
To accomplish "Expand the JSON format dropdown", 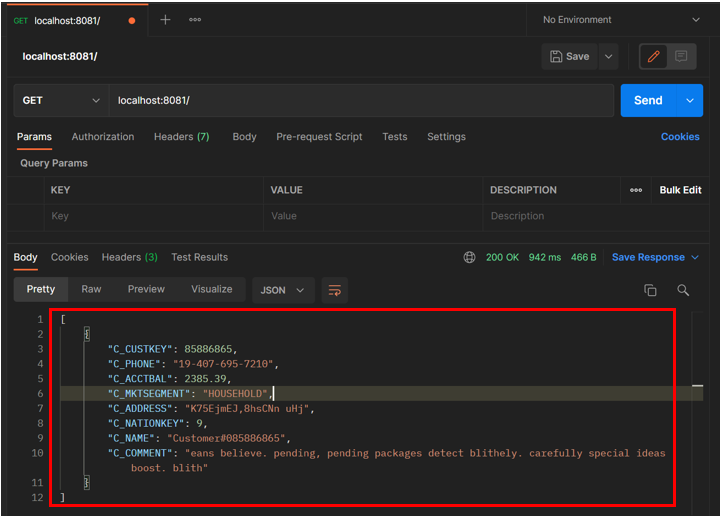I will pyautogui.click(x=283, y=290).
